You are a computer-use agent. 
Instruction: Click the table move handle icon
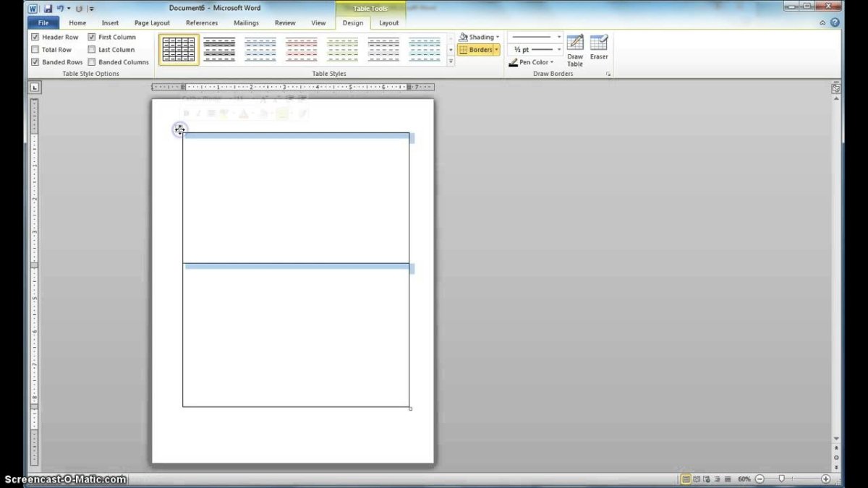pos(179,130)
